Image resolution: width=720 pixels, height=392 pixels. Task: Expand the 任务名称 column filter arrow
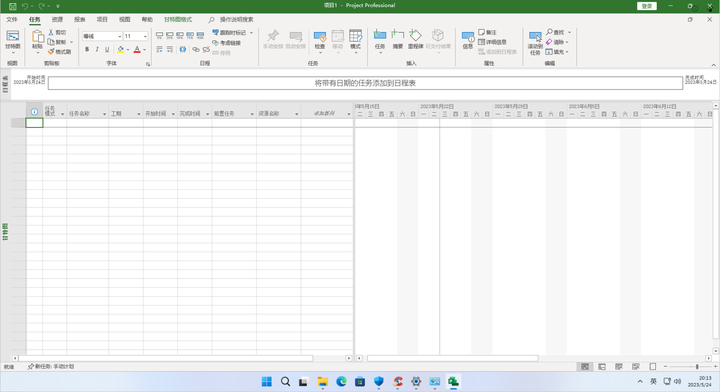pos(104,114)
